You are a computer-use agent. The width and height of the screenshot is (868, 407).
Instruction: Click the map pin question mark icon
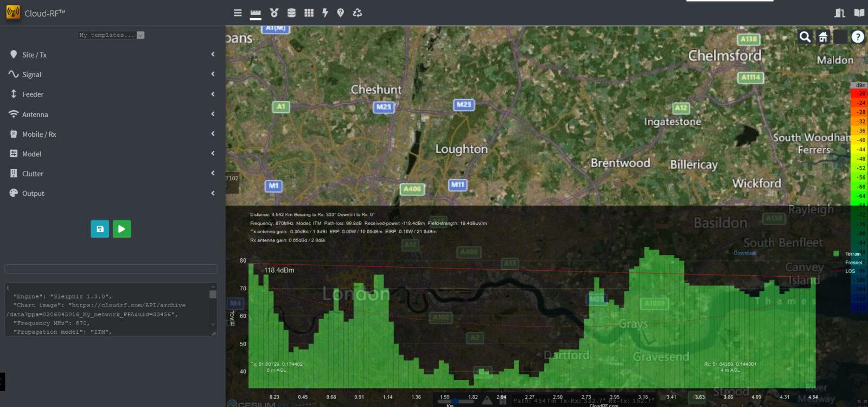(340, 12)
